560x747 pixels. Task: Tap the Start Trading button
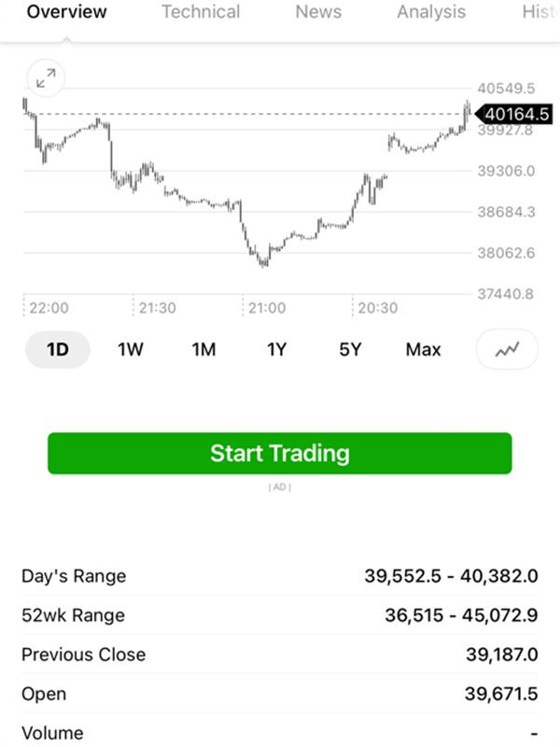coord(280,453)
